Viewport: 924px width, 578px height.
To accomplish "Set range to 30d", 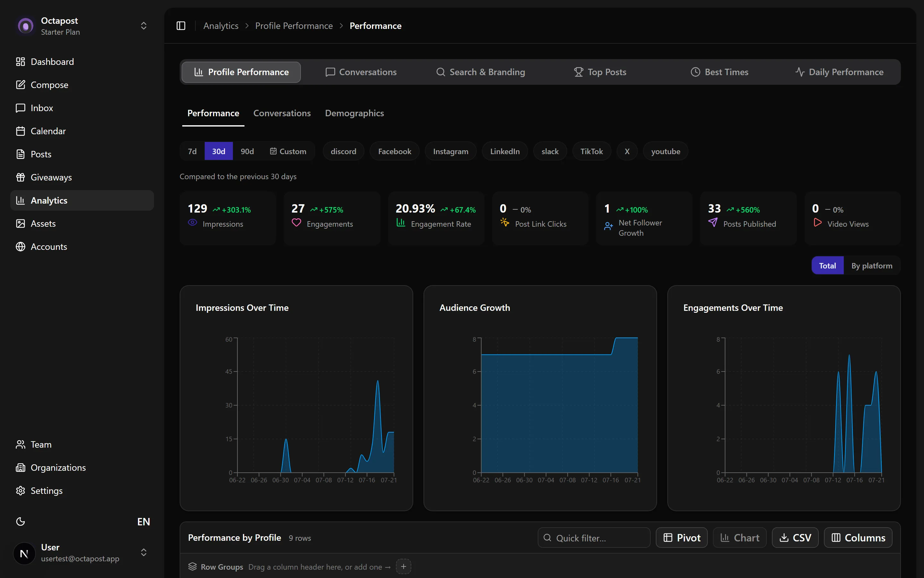I will (x=218, y=151).
